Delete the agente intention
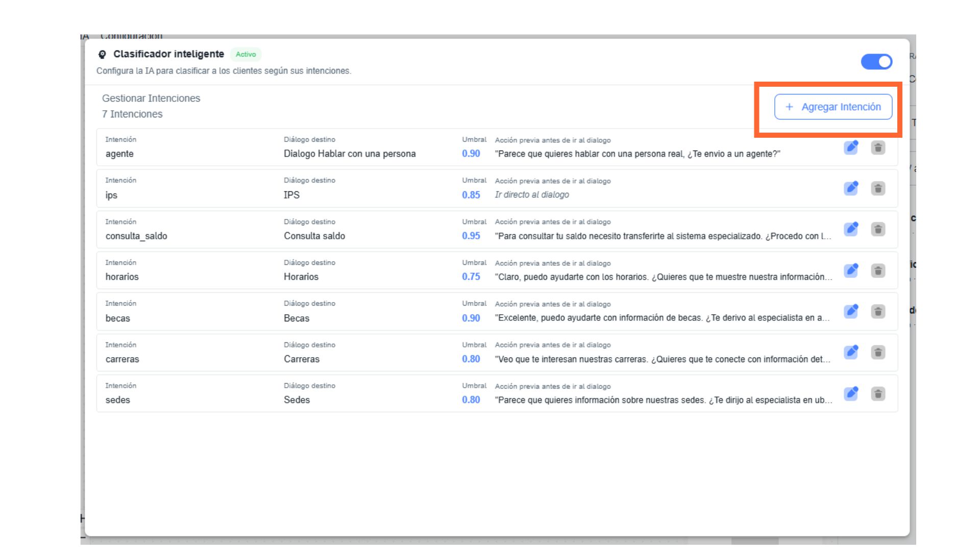Image resolution: width=980 pixels, height=551 pixels. [x=878, y=147]
